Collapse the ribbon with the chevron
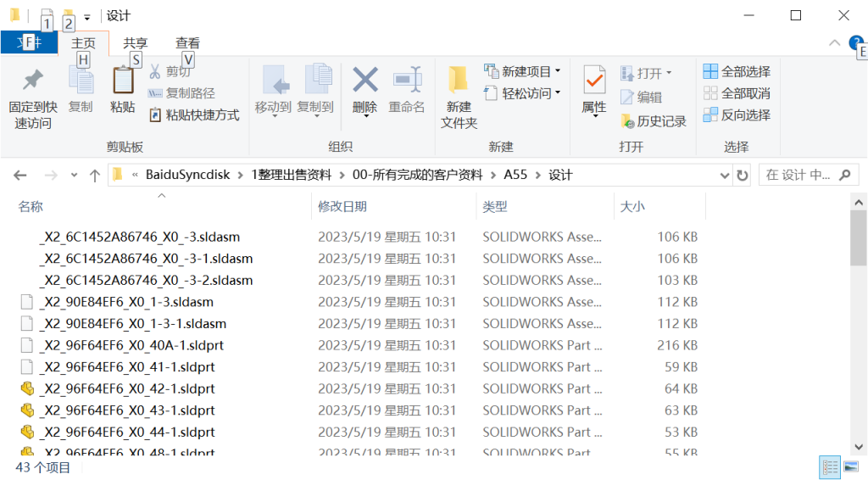Image resolution: width=868 pixels, height=480 pixels. [x=834, y=42]
